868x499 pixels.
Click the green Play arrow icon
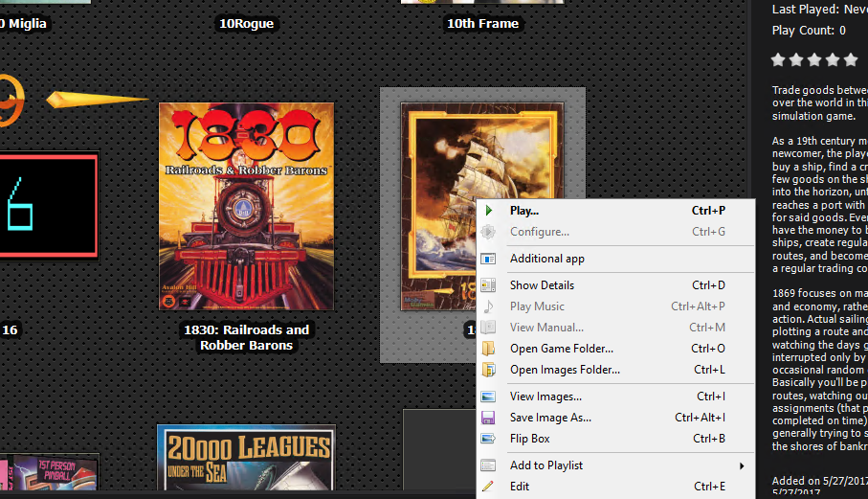(x=489, y=211)
